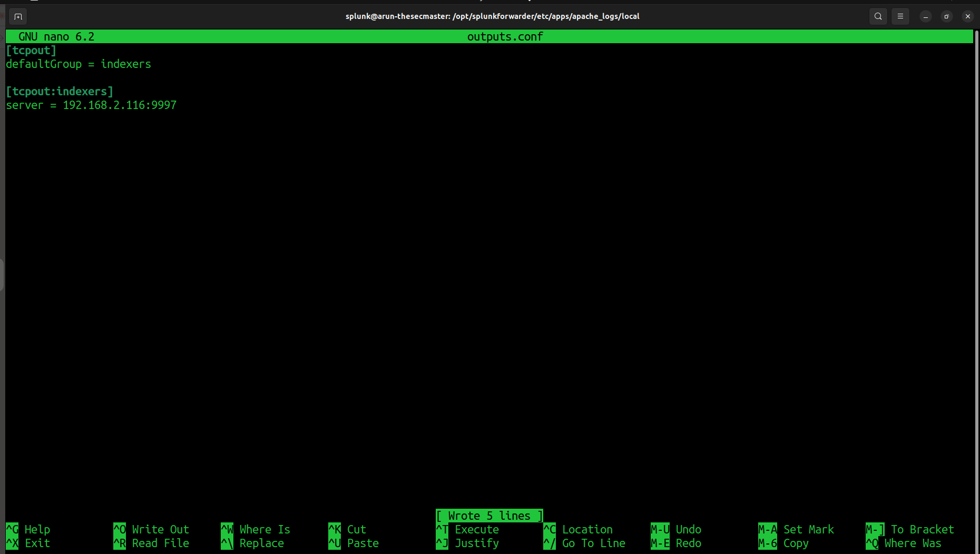Click the ^C Location shortcut

click(578, 530)
